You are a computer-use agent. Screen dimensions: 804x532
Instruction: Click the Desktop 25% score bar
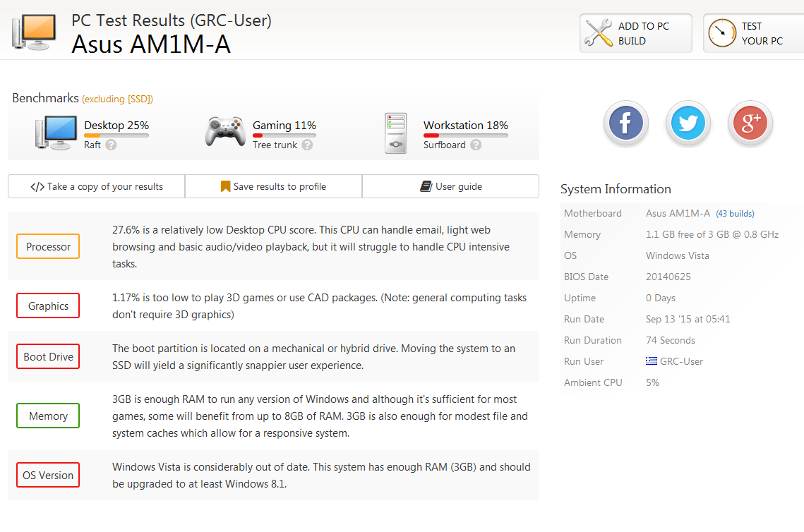116,135
